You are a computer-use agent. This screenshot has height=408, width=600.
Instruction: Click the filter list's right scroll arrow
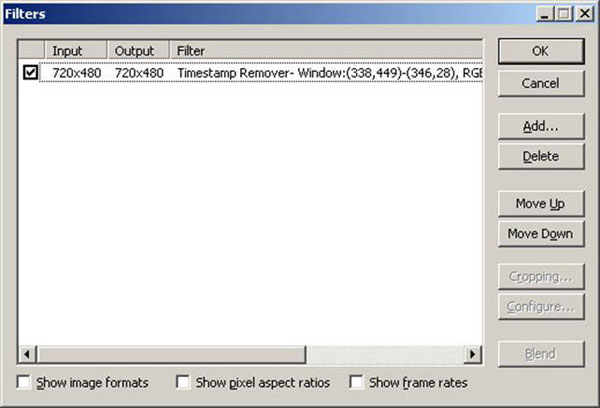[474, 355]
